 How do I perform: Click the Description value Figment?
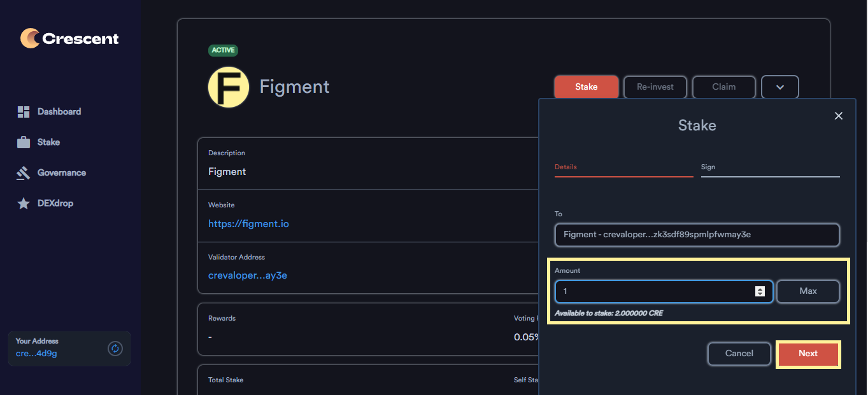(x=227, y=172)
